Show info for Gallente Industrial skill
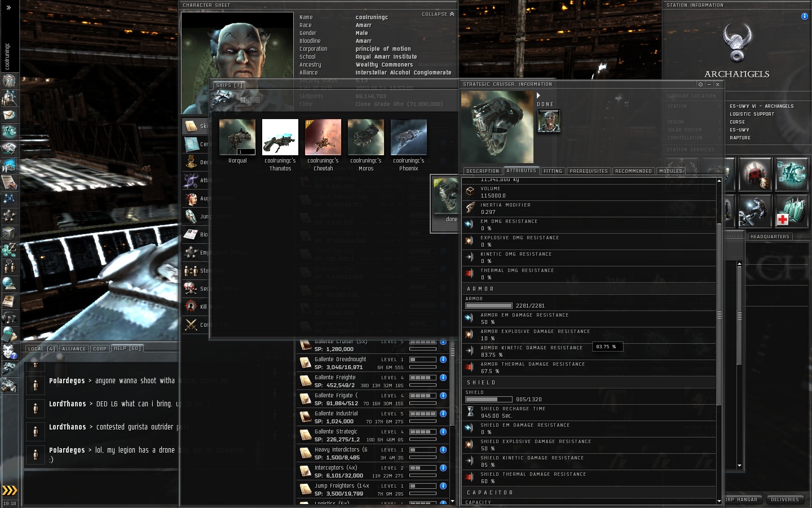 pyautogui.click(x=443, y=414)
